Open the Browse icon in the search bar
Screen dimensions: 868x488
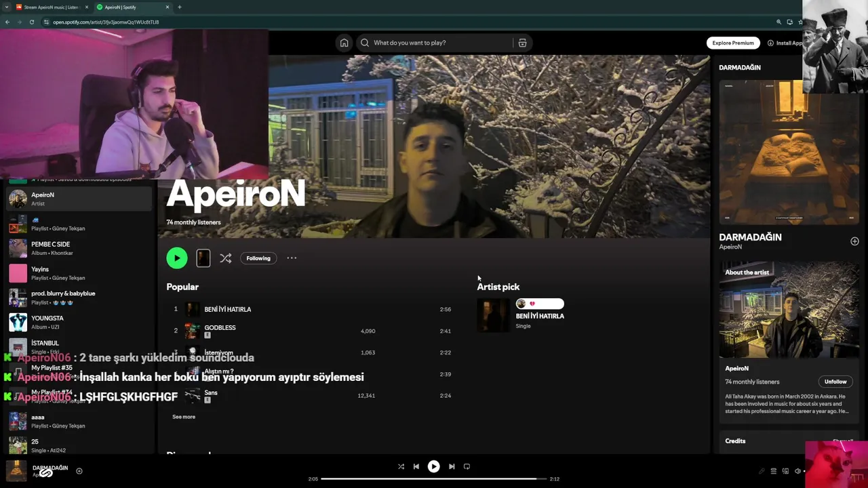click(x=522, y=43)
